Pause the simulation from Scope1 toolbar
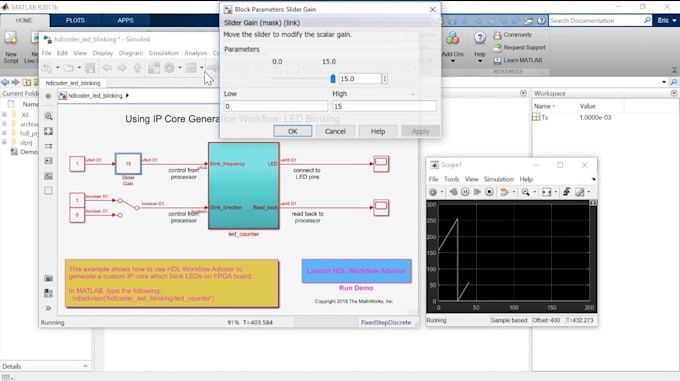The image size is (680, 381). [x=465, y=192]
